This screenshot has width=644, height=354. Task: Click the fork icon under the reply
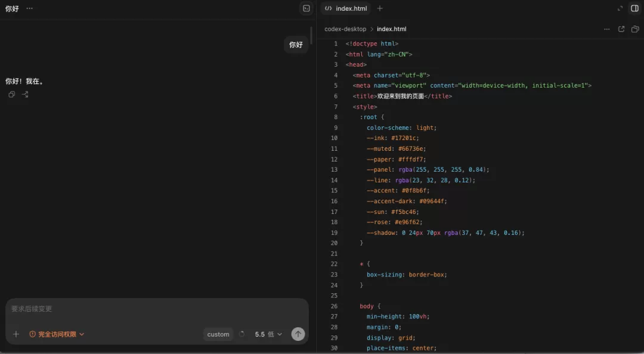pyautogui.click(x=25, y=94)
